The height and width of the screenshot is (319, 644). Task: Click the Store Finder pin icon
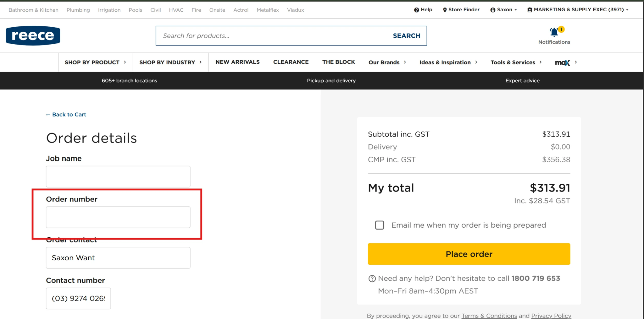445,10
